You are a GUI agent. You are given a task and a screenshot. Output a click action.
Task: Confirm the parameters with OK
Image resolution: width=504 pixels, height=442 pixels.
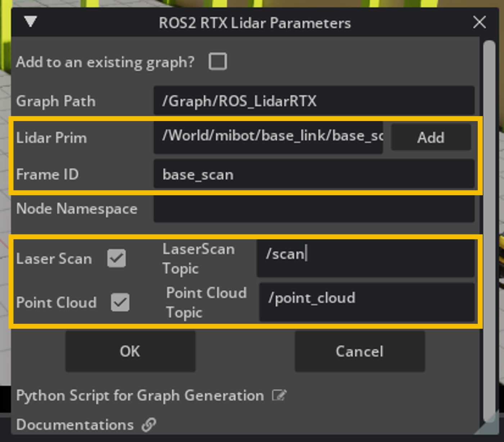[x=130, y=351]
